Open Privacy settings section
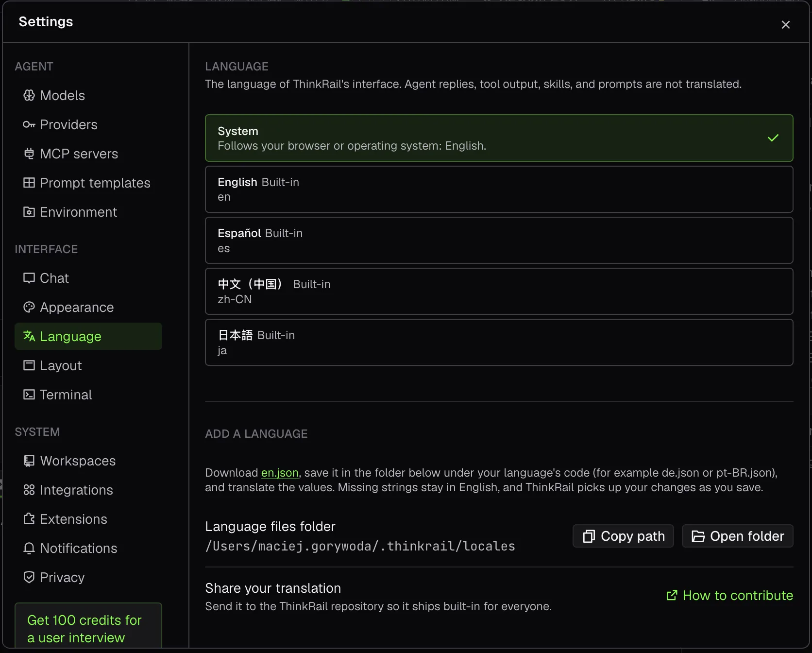812x653 pixels. pyautogui.click(x=88, y=577)
